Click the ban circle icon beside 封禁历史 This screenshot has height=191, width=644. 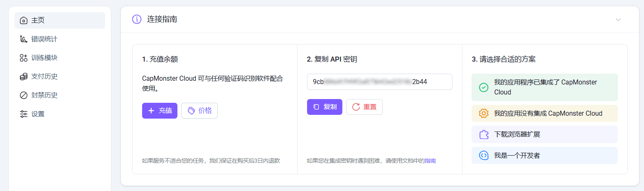pos(24,95)
